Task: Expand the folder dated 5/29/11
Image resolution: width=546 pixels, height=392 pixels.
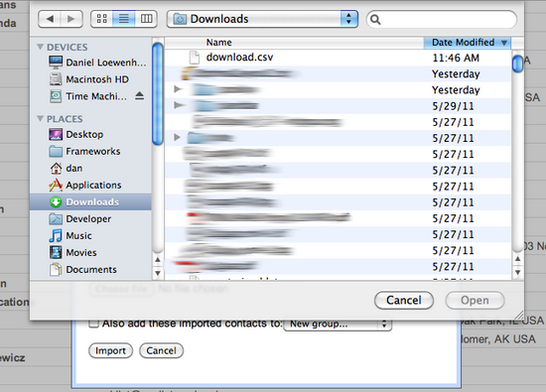Action: [x=179, y=105]
